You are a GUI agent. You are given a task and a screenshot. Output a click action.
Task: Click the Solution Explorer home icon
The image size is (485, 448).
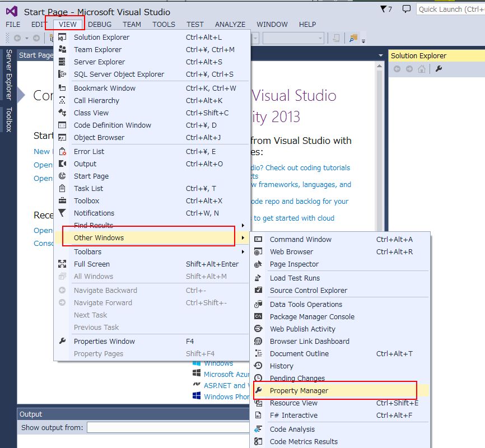point(422,69)
